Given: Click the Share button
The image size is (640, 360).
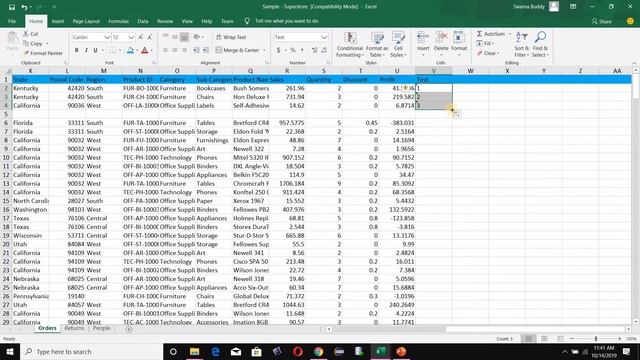Looking at the screenshot, I should click(x=602, y=21).
